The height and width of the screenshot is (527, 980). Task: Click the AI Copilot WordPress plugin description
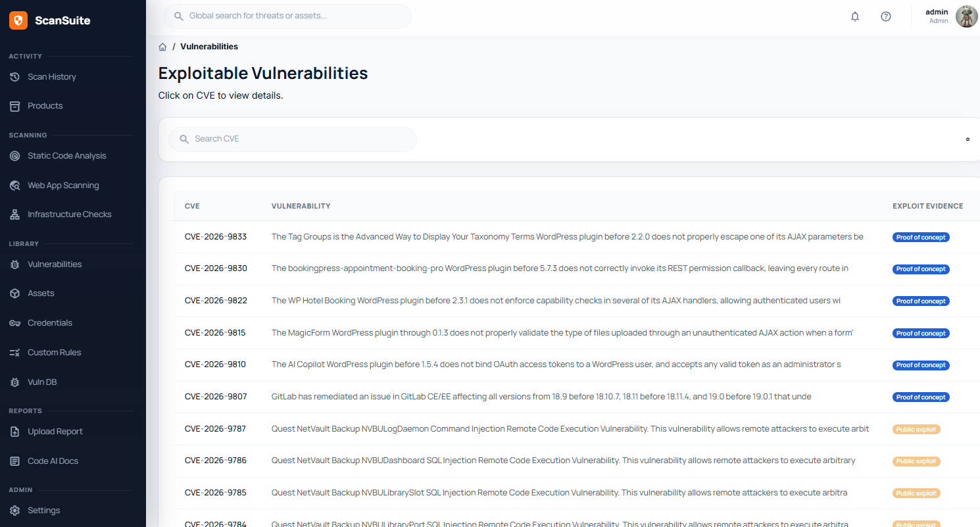tap(556, 364)
